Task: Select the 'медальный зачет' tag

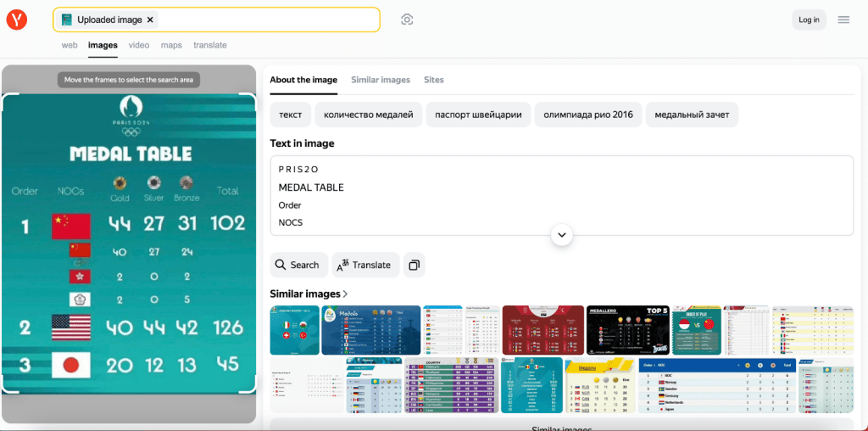Action: pos(692,115)
